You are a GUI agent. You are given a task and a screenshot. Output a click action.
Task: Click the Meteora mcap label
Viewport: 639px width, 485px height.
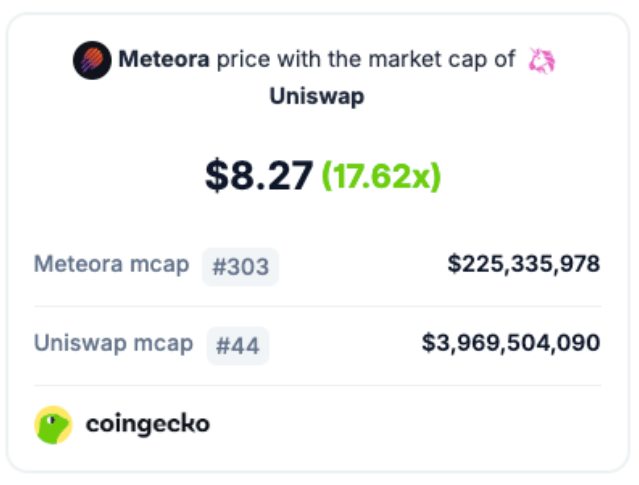click(x=111, y=265)
